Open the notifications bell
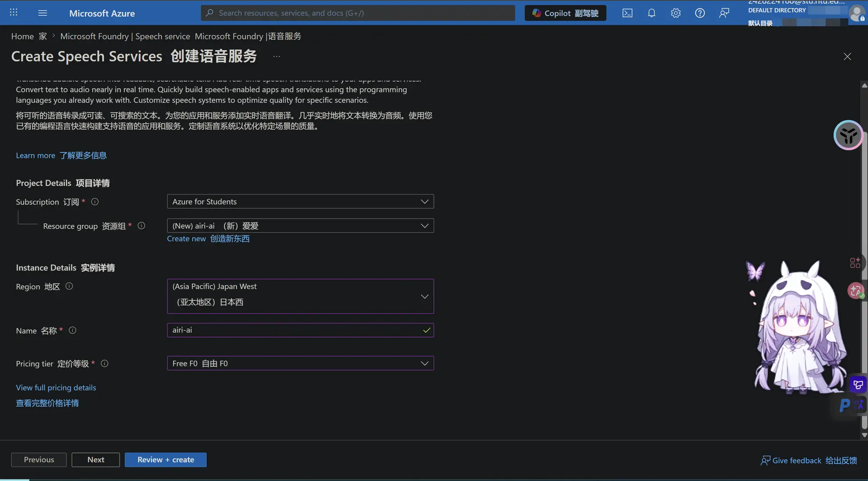Viewport: 868px width, 481px height. 651,13
